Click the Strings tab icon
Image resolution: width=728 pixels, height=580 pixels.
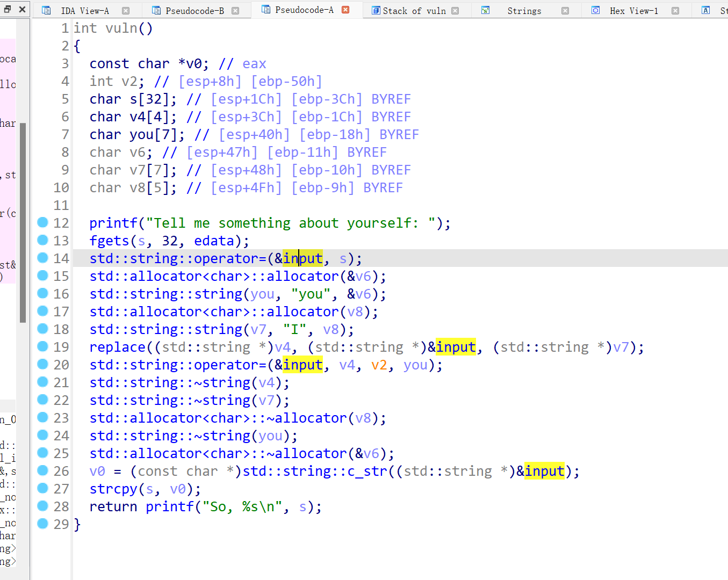[485, 10]
